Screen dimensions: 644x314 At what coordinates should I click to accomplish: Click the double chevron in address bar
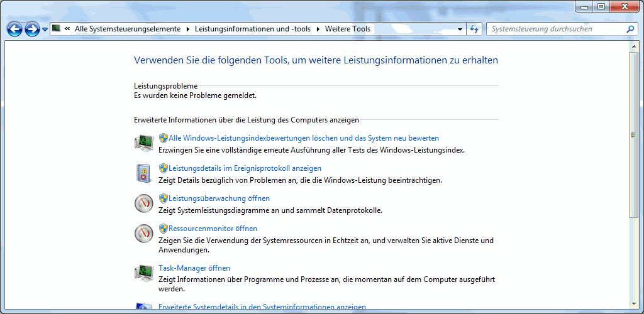pyautogui.click(x=67, y=29)
